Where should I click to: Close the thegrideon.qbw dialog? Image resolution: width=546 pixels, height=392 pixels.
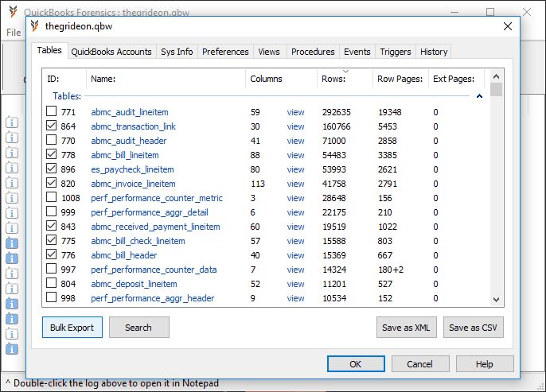[508, 26]
